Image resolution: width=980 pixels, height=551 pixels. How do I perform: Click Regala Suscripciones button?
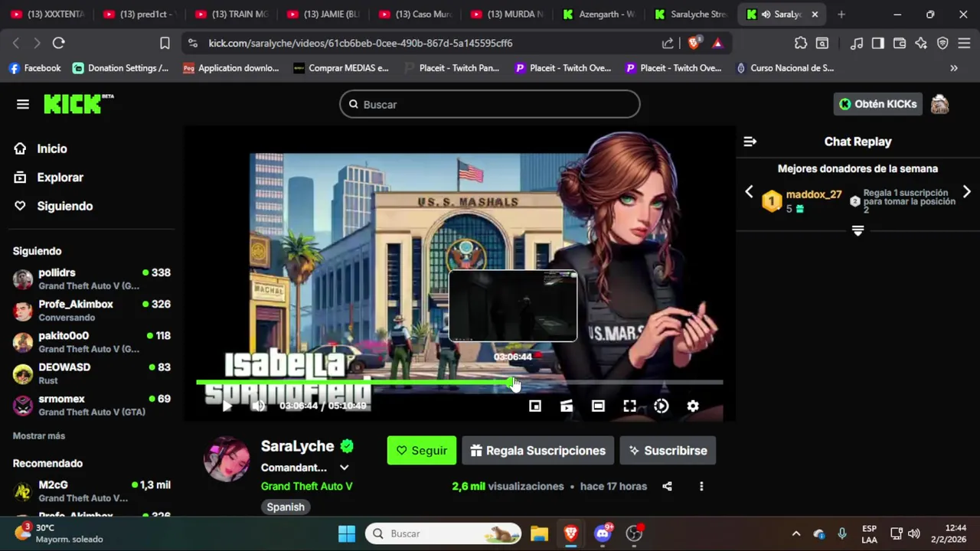pyautogui.click(x=538, y=451)
